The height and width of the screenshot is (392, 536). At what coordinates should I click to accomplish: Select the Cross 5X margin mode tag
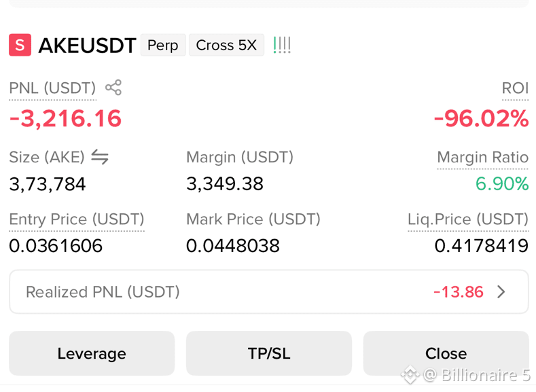click(226, 45)
